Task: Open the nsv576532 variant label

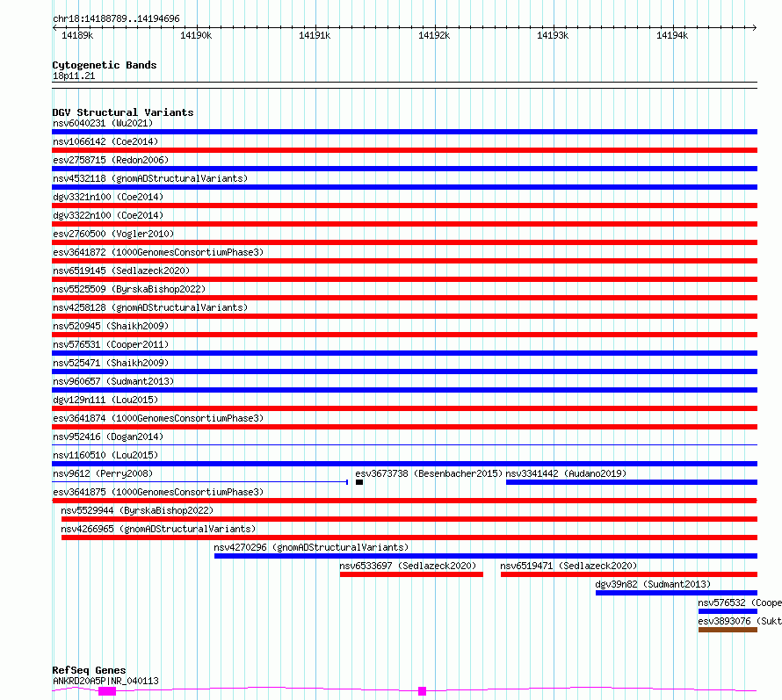Action: [x=740, y=603]
